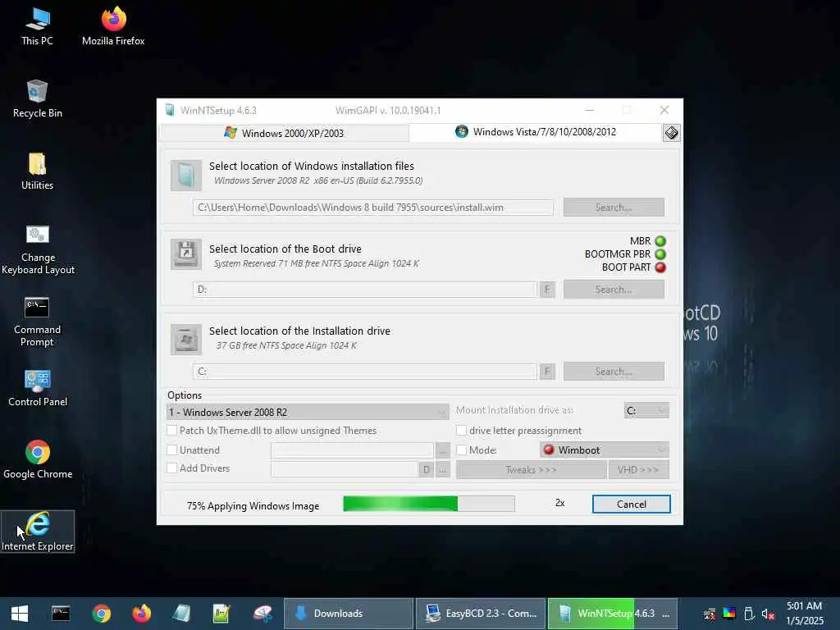Toggle the Mode checkbox

pyautogui.click(x=461, y=450)
